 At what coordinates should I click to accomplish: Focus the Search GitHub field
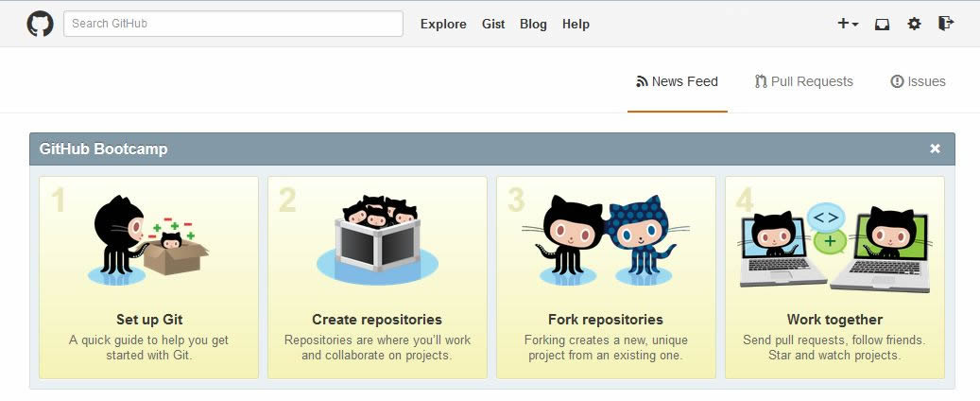click(x=233, y=24)
